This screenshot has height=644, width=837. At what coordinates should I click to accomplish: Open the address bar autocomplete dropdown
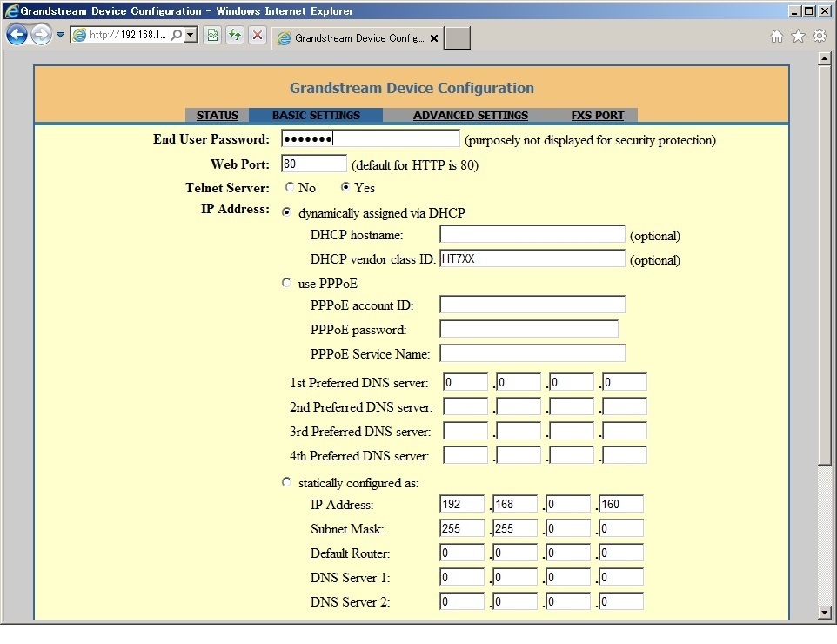pos(190,35)
